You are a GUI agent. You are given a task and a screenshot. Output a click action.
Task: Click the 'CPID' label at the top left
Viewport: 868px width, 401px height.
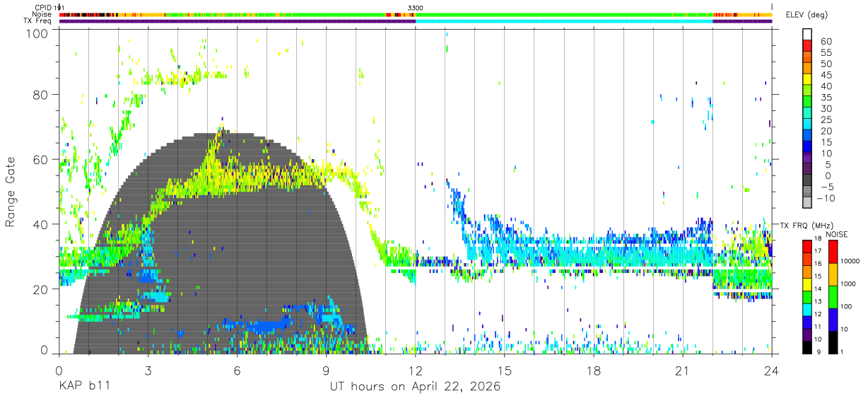click(44, 8)
